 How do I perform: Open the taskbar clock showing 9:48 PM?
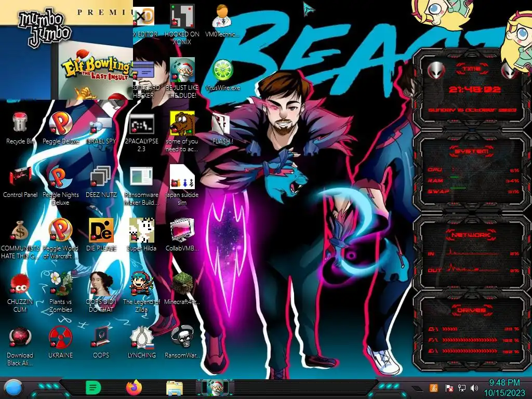[504, 388]
